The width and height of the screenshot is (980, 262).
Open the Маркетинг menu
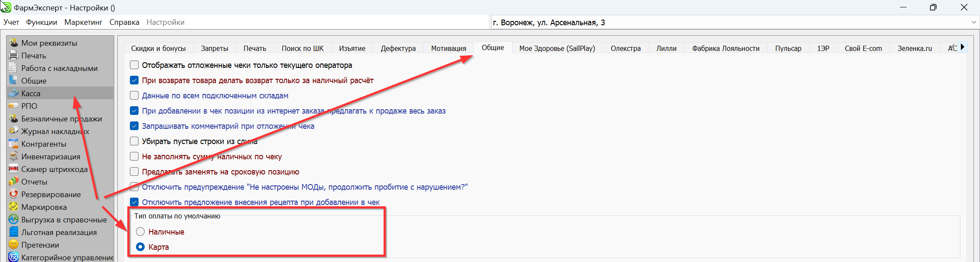pyautogui.click(x=83, y=22)
